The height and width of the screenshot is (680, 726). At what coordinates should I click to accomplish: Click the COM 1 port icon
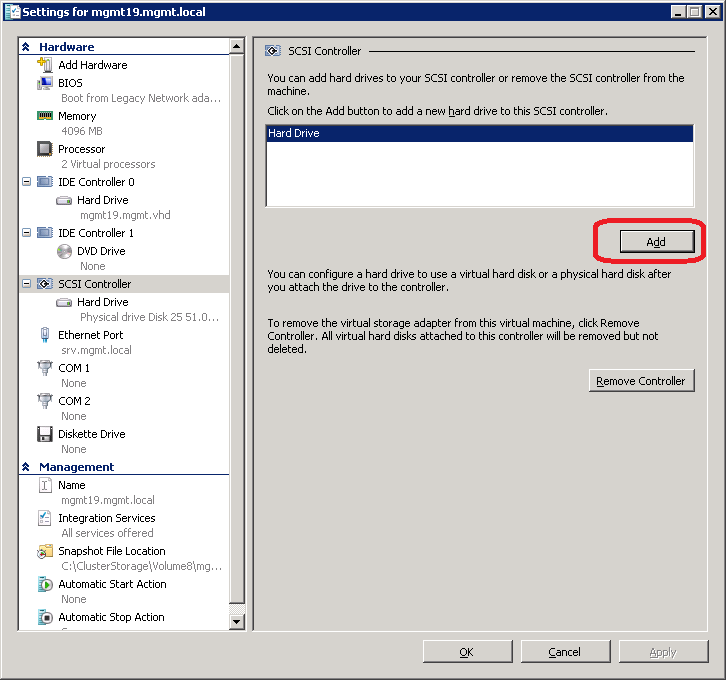point(45,368)
